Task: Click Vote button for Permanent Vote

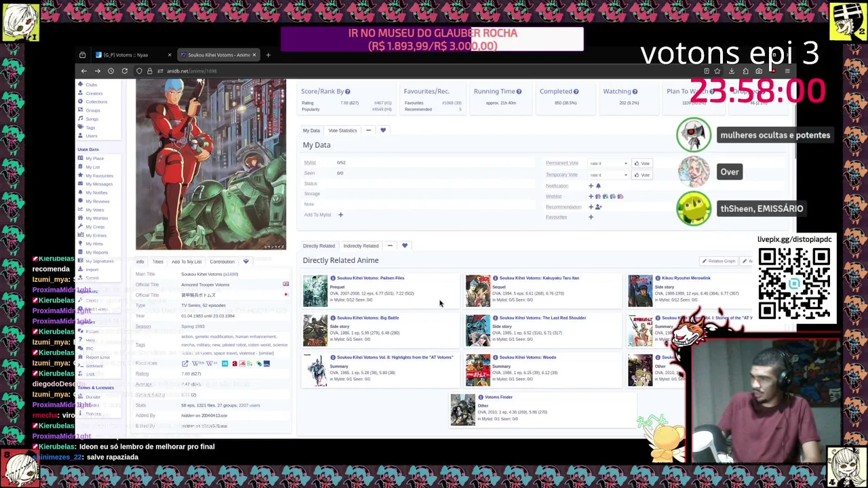Action: (642, 163)
